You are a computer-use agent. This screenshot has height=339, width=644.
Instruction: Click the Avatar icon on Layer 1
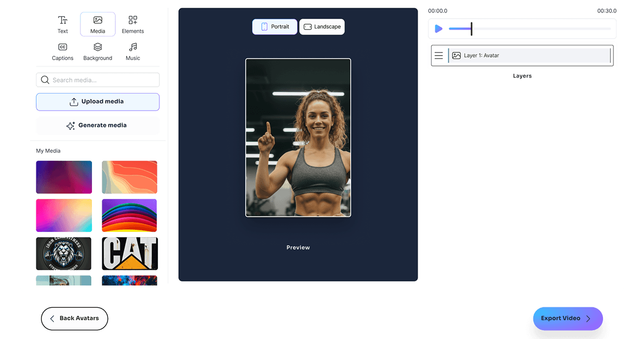(457, 55)
